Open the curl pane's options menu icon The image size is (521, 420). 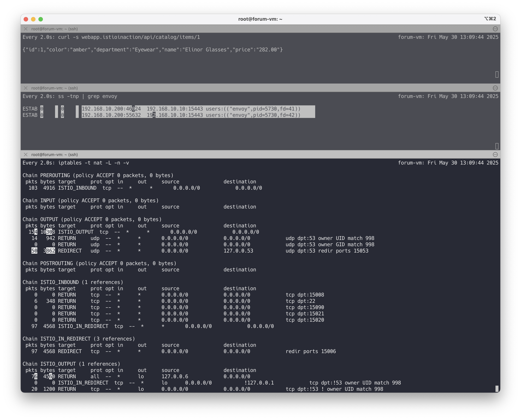point(495,29)
